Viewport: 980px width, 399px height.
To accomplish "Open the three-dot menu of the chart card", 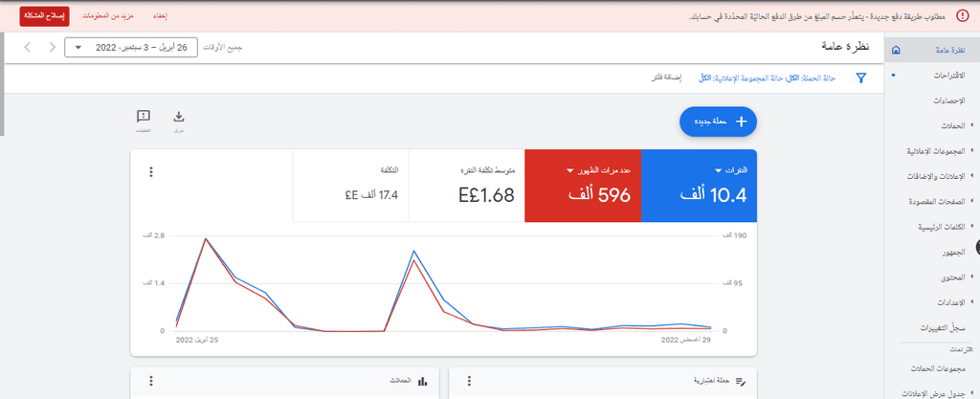I will tap(150, 172).
